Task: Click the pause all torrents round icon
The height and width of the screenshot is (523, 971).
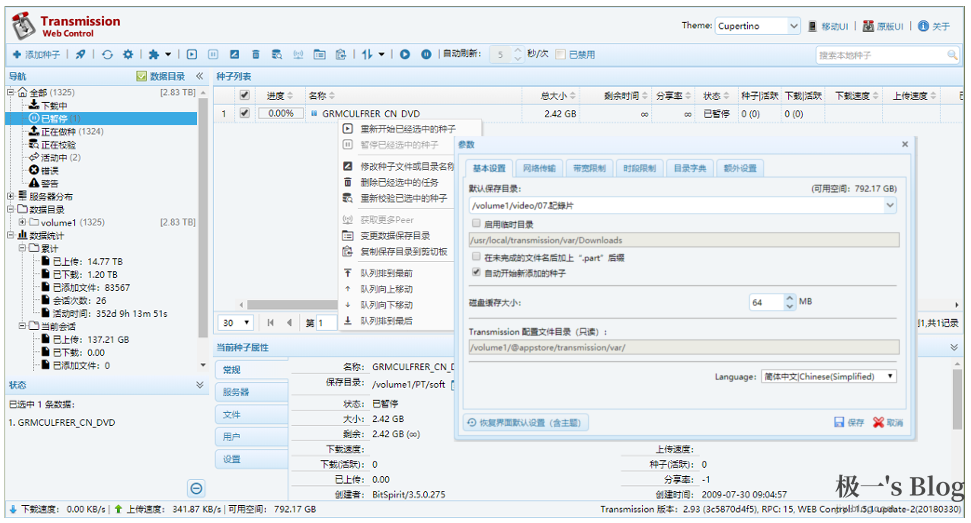Action: [426, 54]
